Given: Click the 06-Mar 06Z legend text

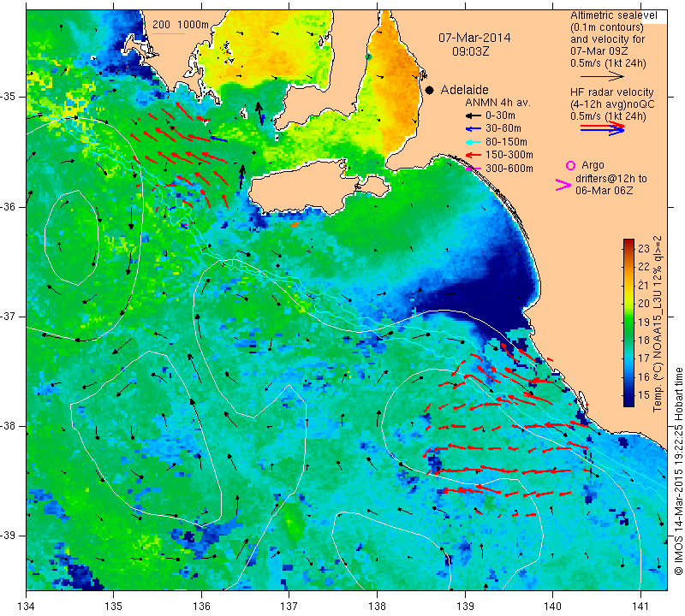Looking at the screenshot, I should coord(604,191).
